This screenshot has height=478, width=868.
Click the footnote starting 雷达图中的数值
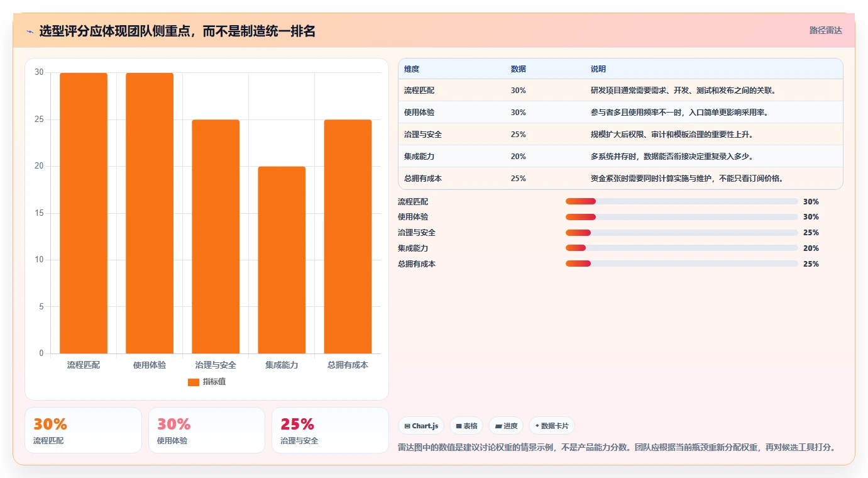pos(617,448)
